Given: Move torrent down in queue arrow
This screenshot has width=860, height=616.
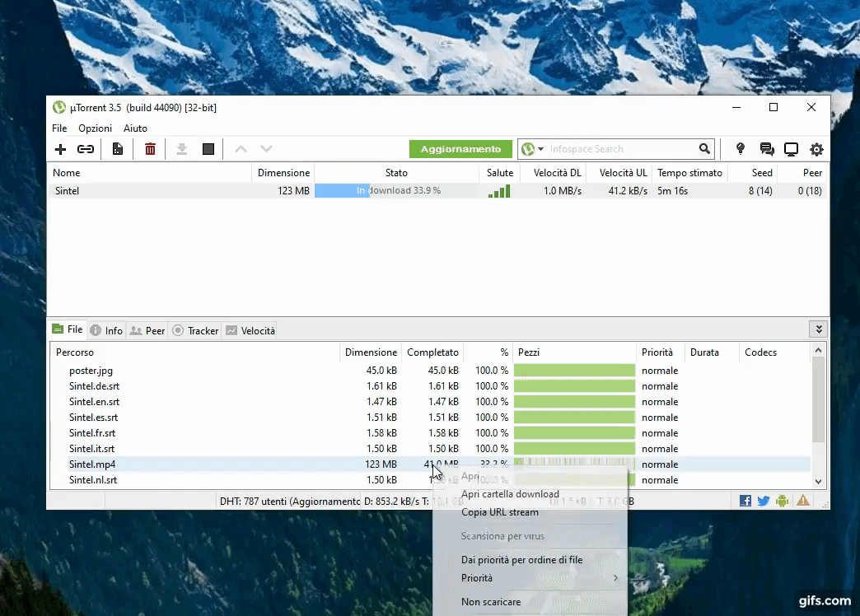Looking at the screenshot, I should 267,149.
